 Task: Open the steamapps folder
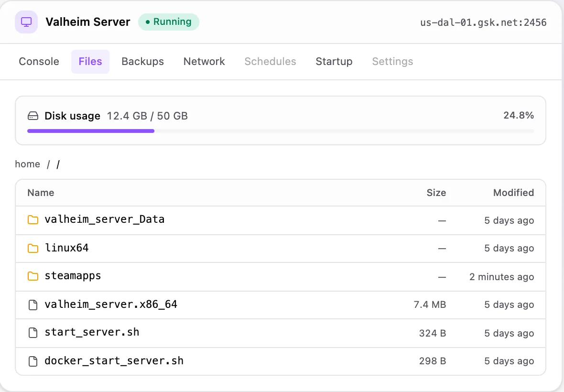tap(73, 276)
